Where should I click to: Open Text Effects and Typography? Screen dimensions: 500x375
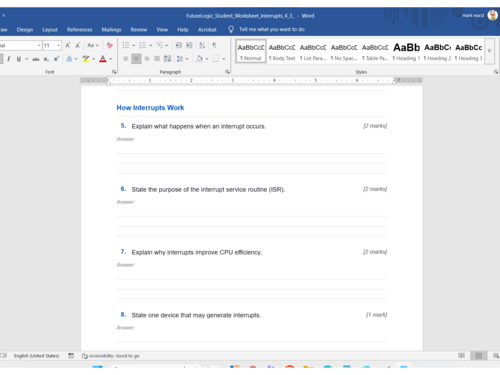(69, 59)
